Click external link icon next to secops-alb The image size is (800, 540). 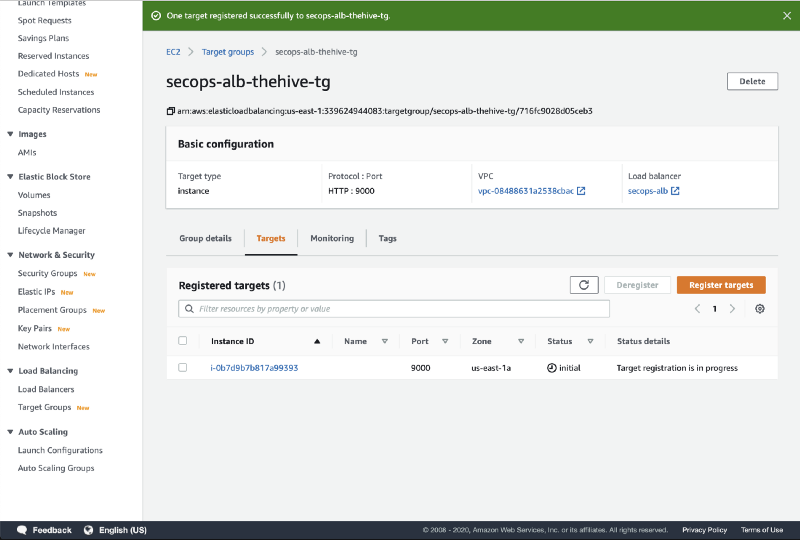[675, 191]
